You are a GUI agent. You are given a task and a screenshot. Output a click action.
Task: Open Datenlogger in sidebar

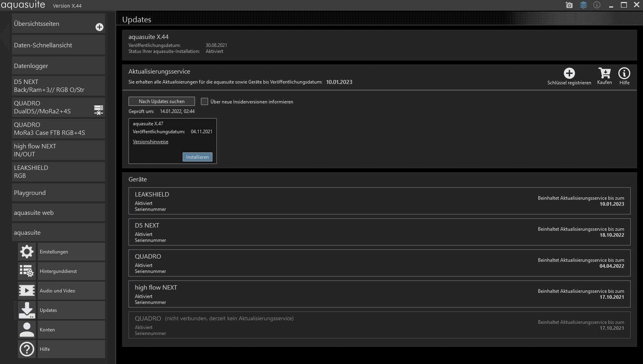58,66
